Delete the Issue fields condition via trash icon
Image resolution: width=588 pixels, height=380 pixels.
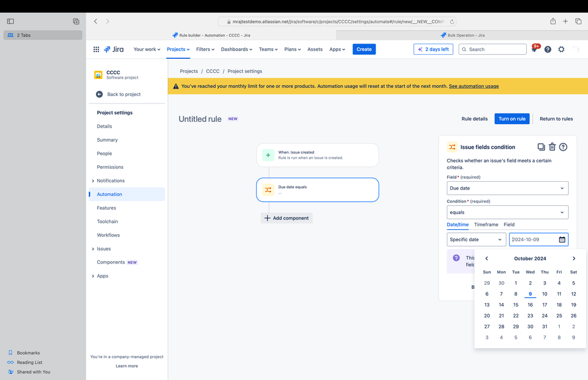[x=552, y=147]
